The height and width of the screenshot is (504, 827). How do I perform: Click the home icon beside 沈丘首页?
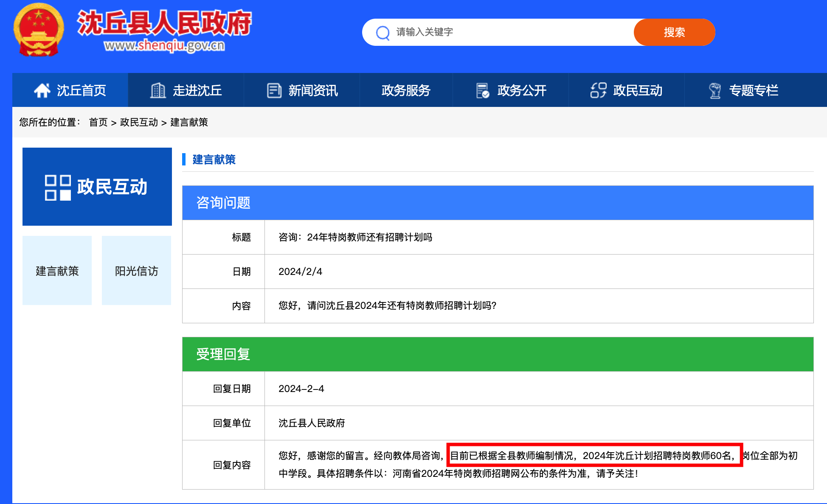pos(42,90)
